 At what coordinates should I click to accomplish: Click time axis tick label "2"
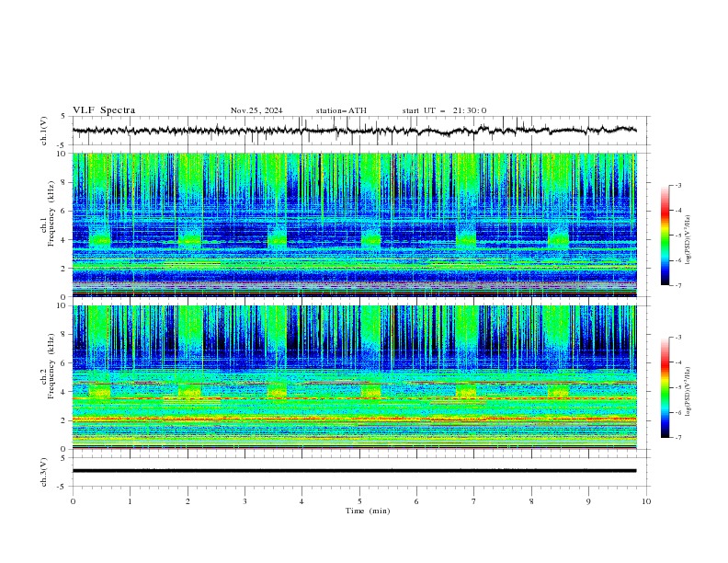(188, 501)
